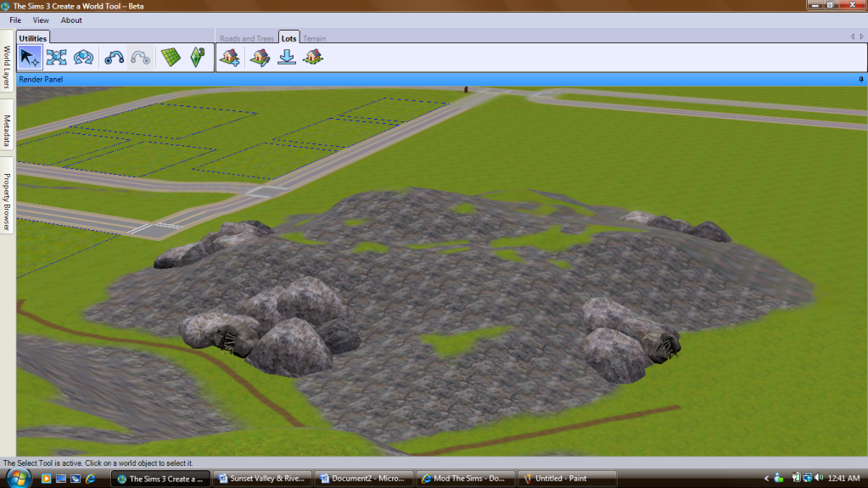Switch to Untitled - Paint taskbar item

point(567,479)
